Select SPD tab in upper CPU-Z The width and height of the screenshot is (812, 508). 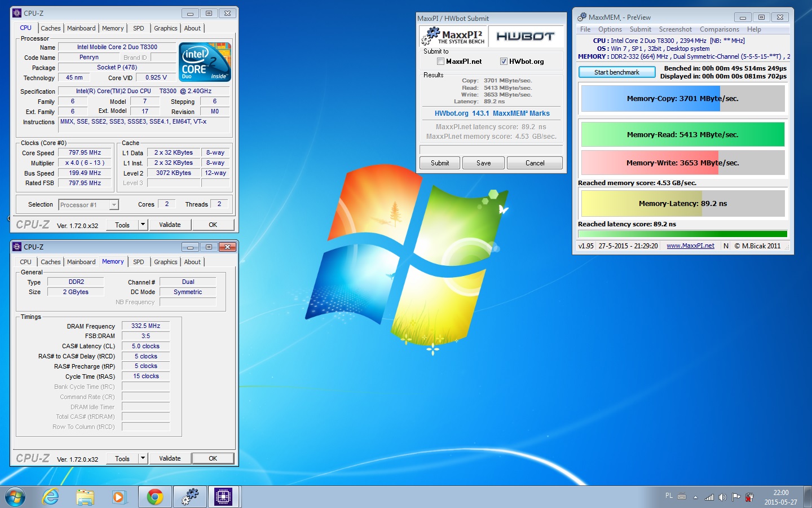139,28
